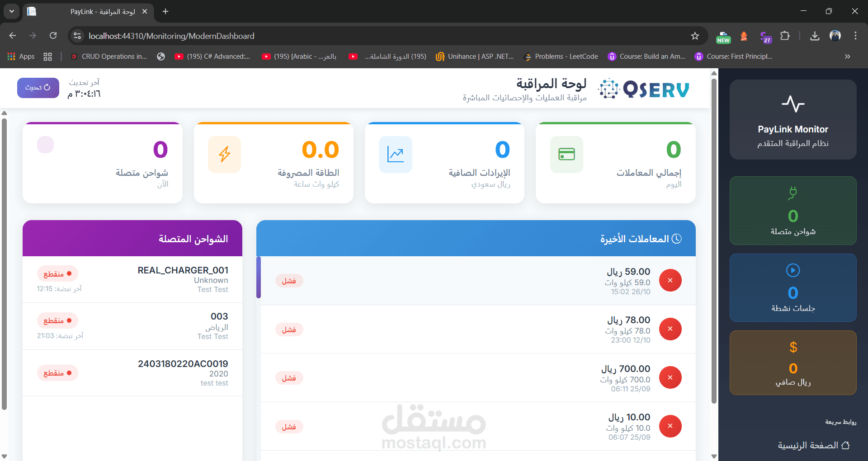Click the جلسات نشطة sidebar tile
The image size is (868, 461).
tap(793, 287)
